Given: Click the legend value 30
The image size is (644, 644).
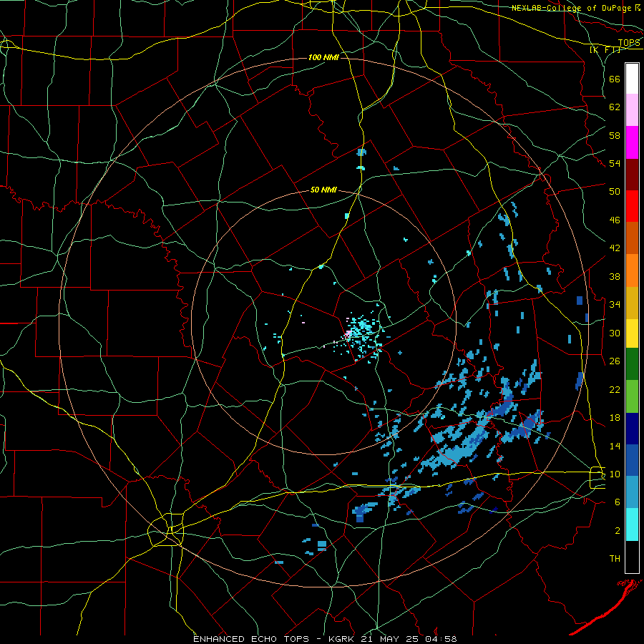Looking at the screenshot, I should (615, 333).
